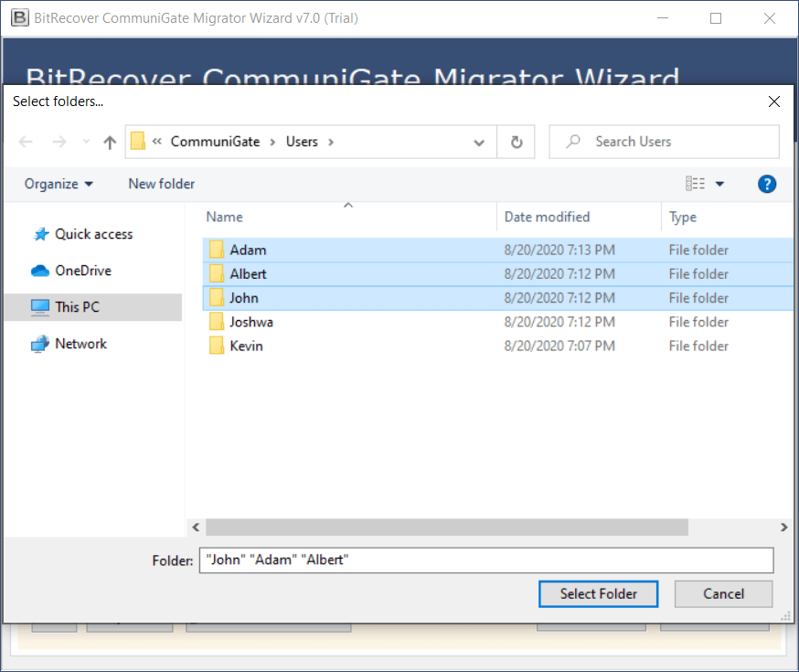Create a New folder
Viewport: 799px width, 672px height.
(x=162, y=184)
